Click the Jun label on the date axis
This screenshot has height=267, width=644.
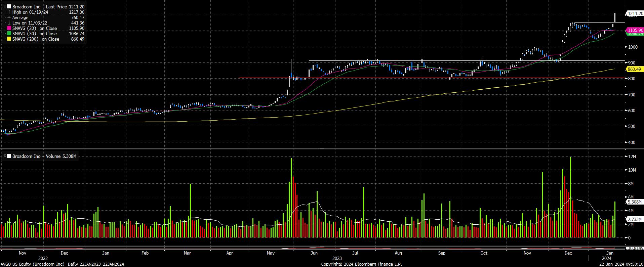tap(314, 253)
